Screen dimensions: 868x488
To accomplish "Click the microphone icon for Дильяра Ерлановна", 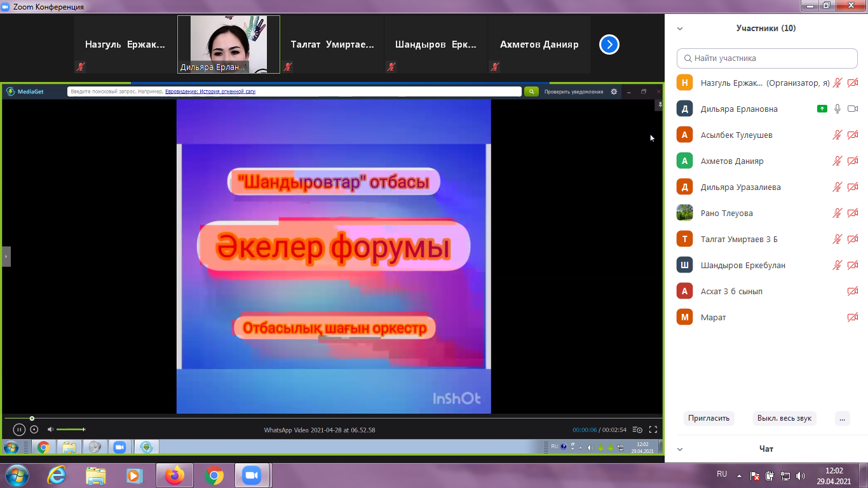I will [x=837, y=109].
